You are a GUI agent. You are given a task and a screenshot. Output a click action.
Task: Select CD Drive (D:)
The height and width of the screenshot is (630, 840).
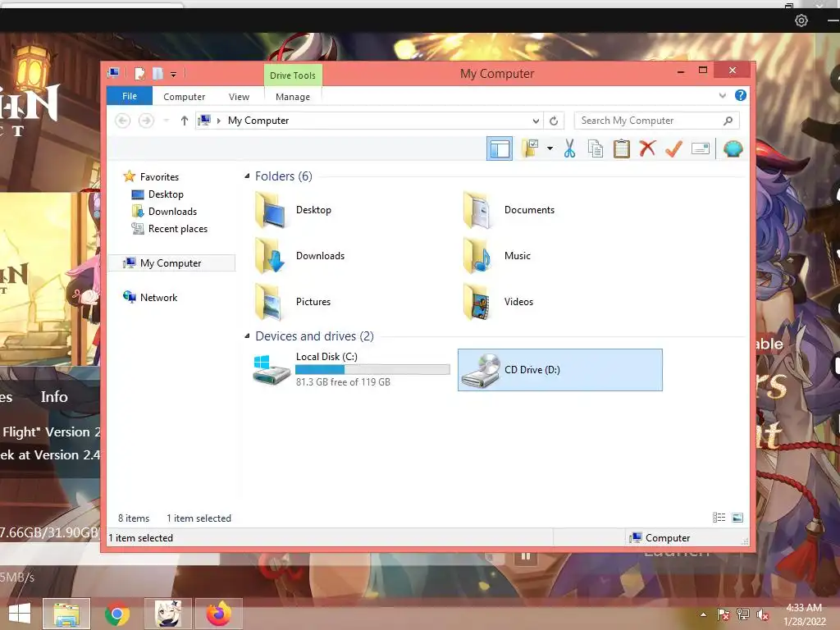pyautogui.click(x=559, y=370)
